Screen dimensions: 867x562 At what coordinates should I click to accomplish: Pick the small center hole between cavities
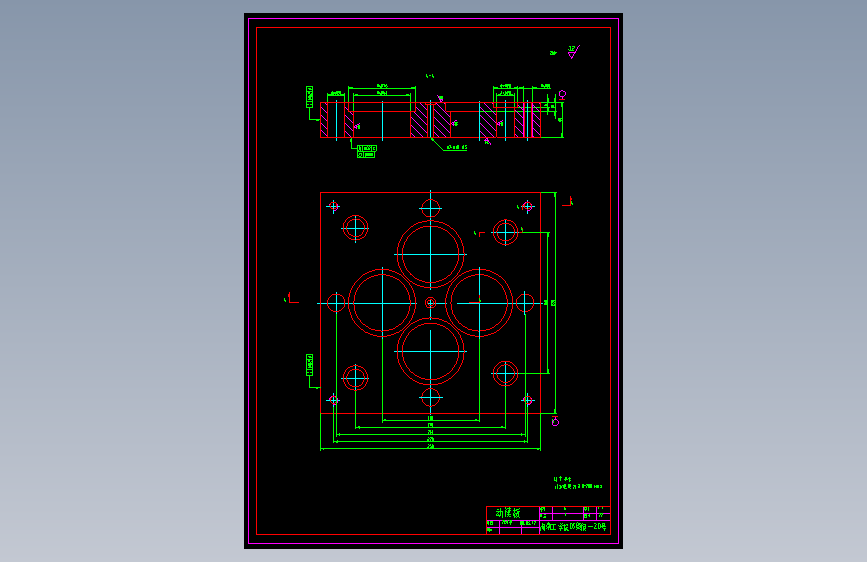(430, 303)
